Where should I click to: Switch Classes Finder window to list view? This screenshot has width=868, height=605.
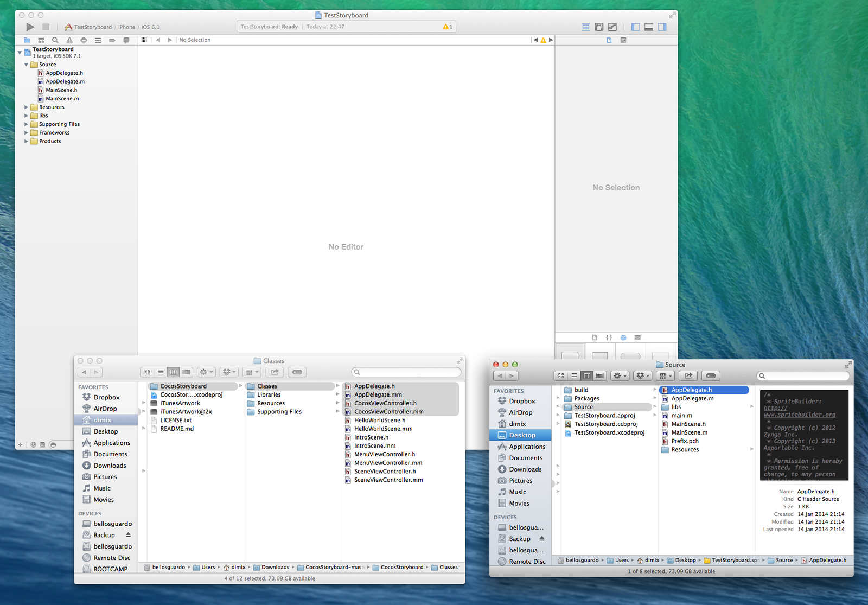(160, 372)
